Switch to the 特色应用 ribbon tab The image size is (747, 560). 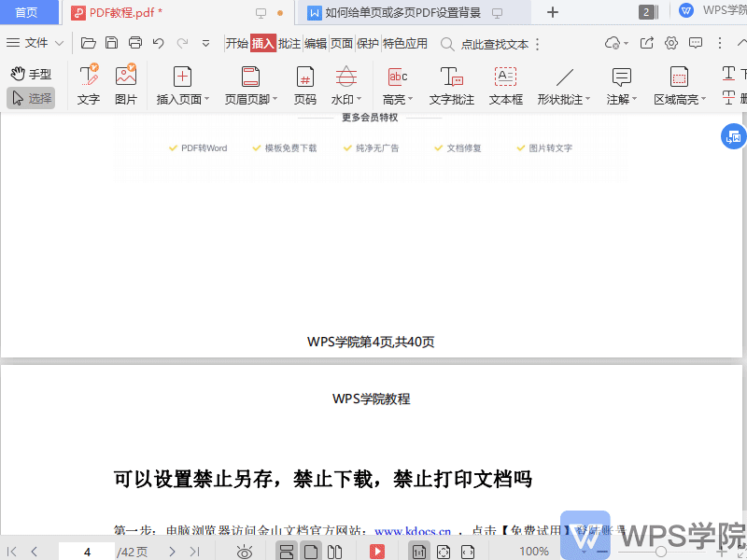coord(405,43)
